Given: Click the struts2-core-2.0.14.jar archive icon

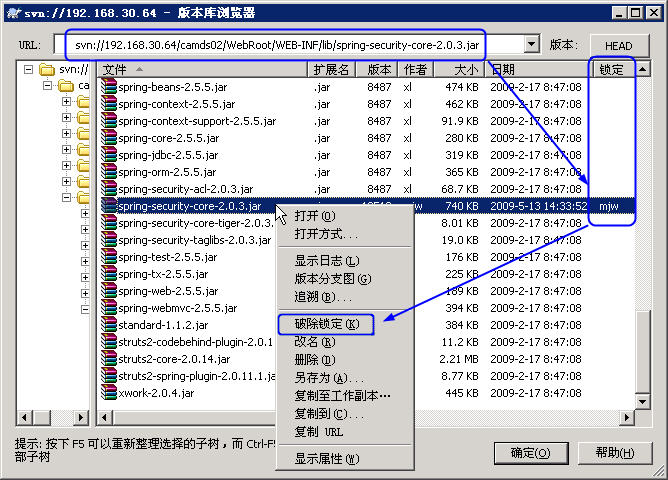Looking at the screenshot, I should [109, 359].
